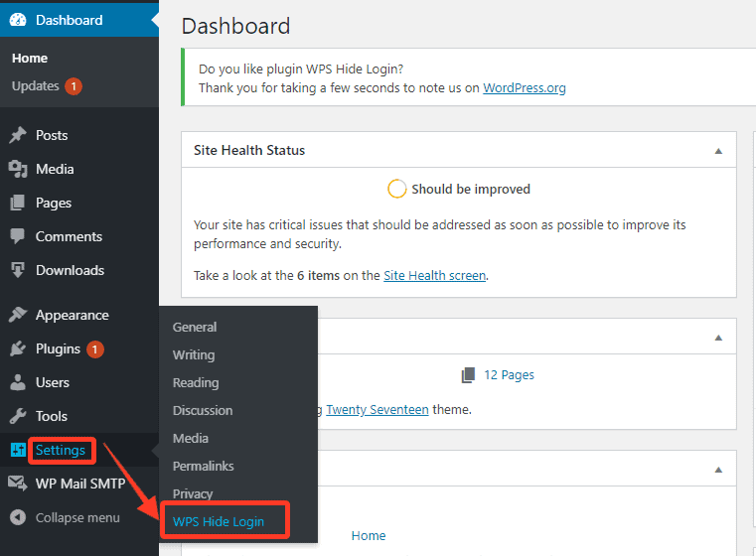Open WP Mail SMTP menu

[x=79, y=484]
